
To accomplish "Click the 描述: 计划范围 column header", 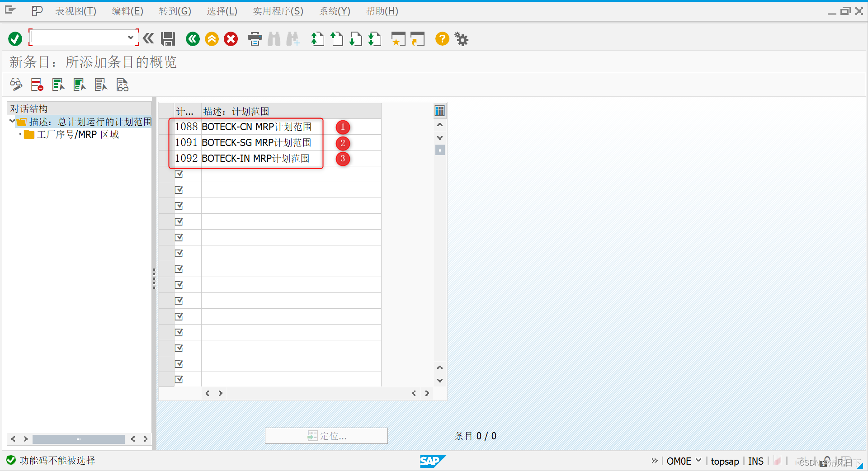I will coord(291,111).
